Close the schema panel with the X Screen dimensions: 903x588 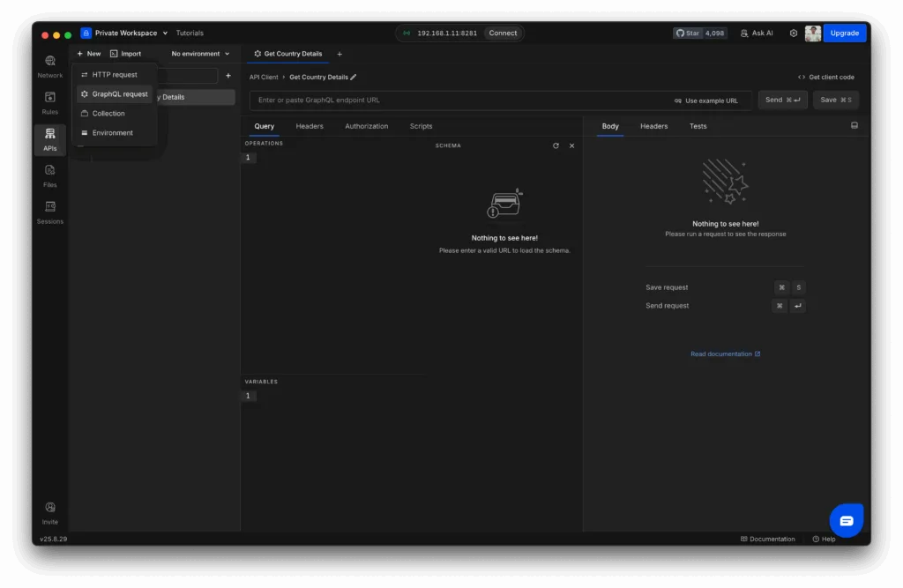[x=571, y=145]
